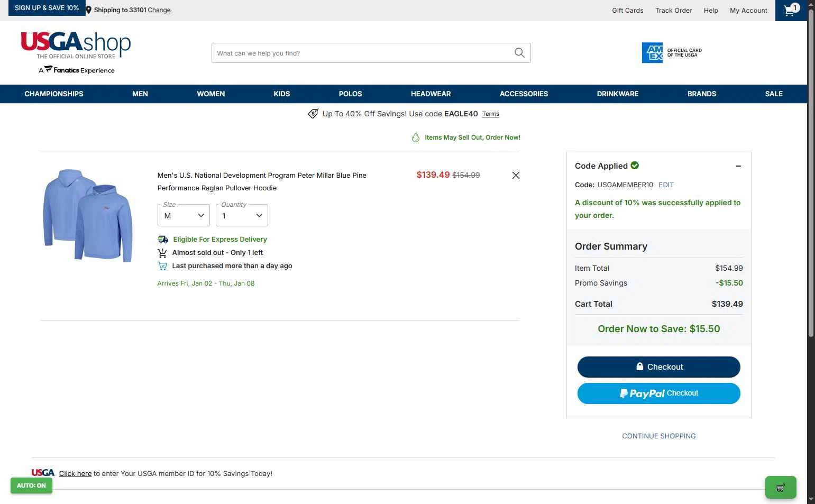Click the Order Now to Save: $15.50 text
The height and width of the screenshot is (504, 815).
tap(659, 328)
